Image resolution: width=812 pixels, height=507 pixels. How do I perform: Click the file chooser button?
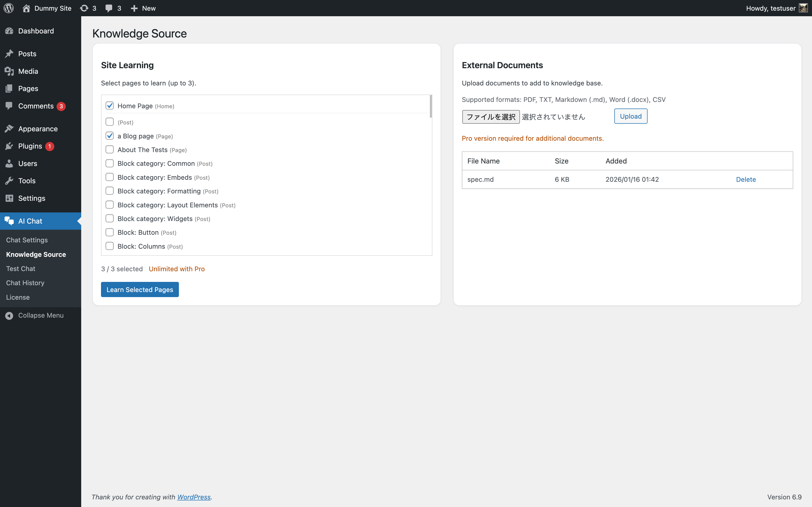click(490, 117)
